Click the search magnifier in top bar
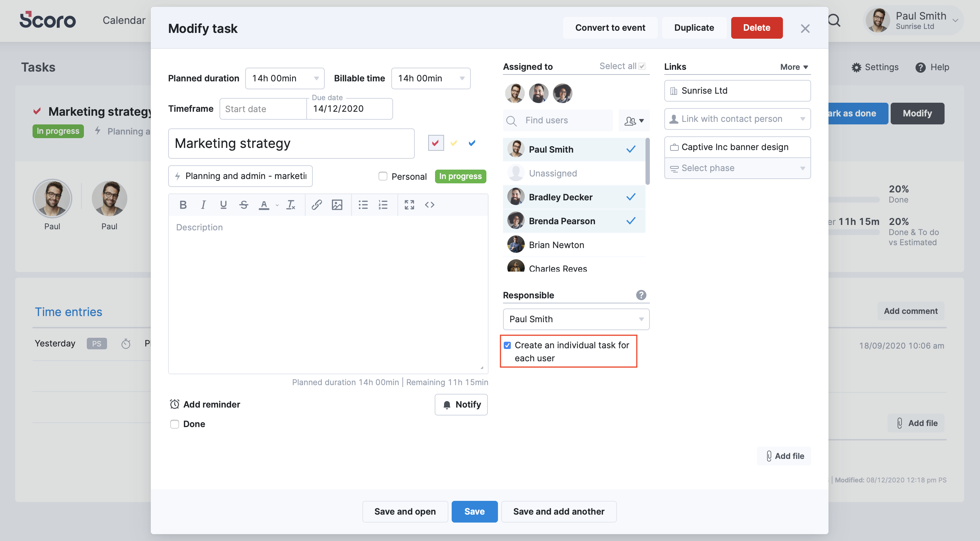This screenshot has width=980, height=541. tap(834, 21)
